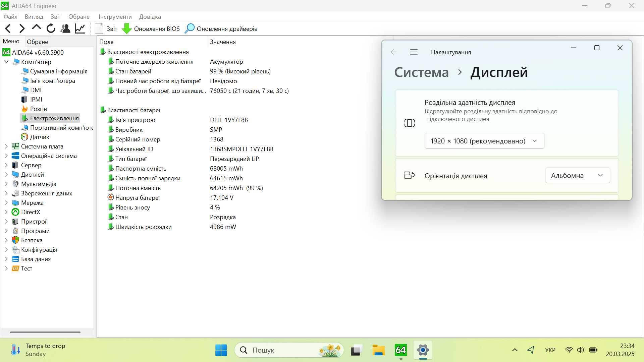Expand the Дисплей tree node
644x362 pixels.
click(6, 174)
